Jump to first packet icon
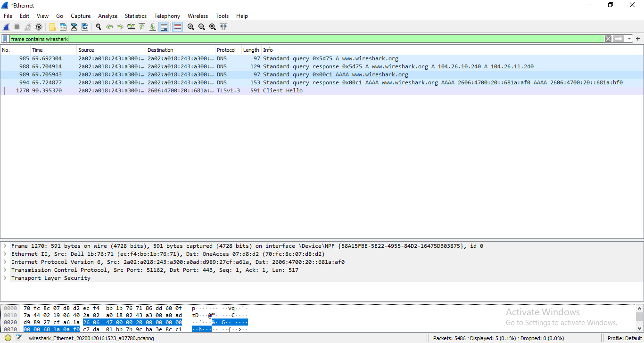644x343 pixels. click(142, 27)
